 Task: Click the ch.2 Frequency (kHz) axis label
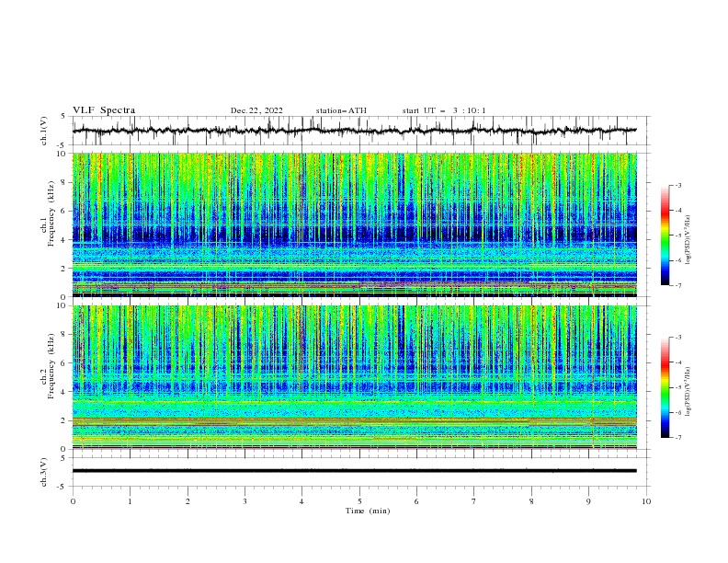pyautogui.click(x=48, y=365)
